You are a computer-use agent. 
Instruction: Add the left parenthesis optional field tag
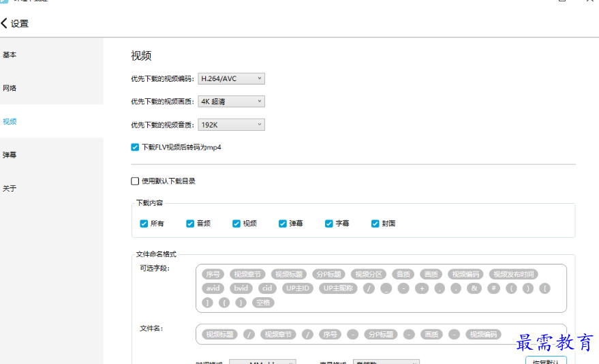(511, 288)
